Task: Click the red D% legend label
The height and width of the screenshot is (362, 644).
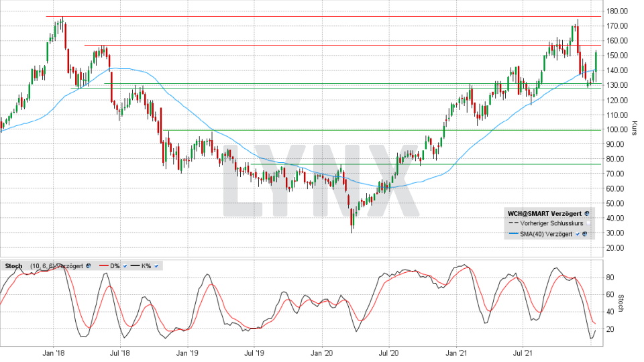Action: click(x=115, y=266)
